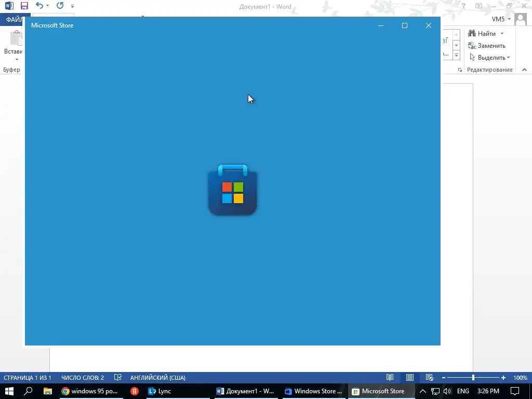The height and width of the screenshot is (399, 532).
Task: Move up one row in styles gallery
Action: tap(456, 35)
